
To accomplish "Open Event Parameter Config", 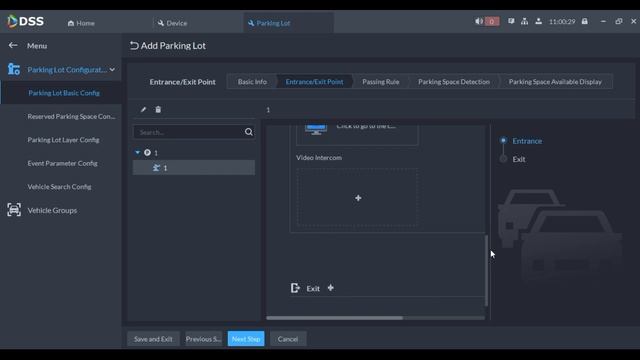I will coord(62,163).
